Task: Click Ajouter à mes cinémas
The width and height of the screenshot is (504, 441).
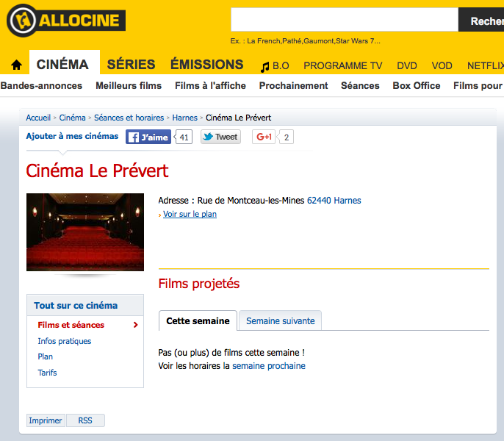Action: (72, 136)
